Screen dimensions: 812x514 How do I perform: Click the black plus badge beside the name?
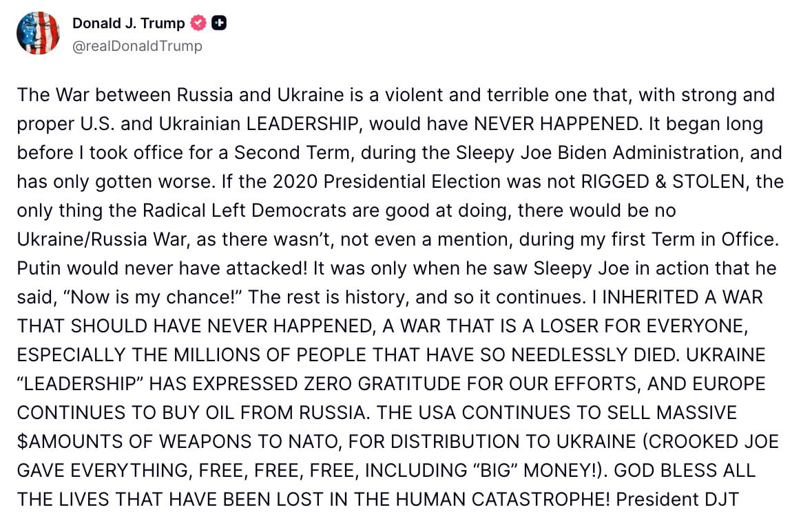[219, 23]
